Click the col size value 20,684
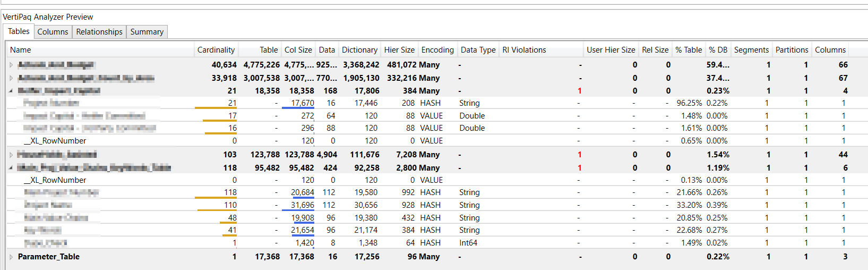Screen dimensions: 868x270 [302, 192]
